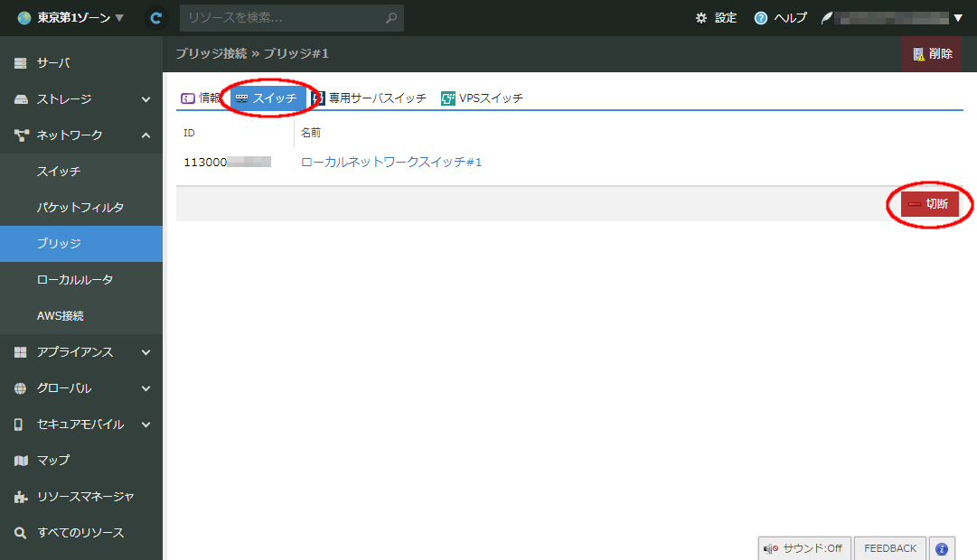Toggle the sound Off button
The width and height of the screenshot is (977, 560).
point(803,548)
